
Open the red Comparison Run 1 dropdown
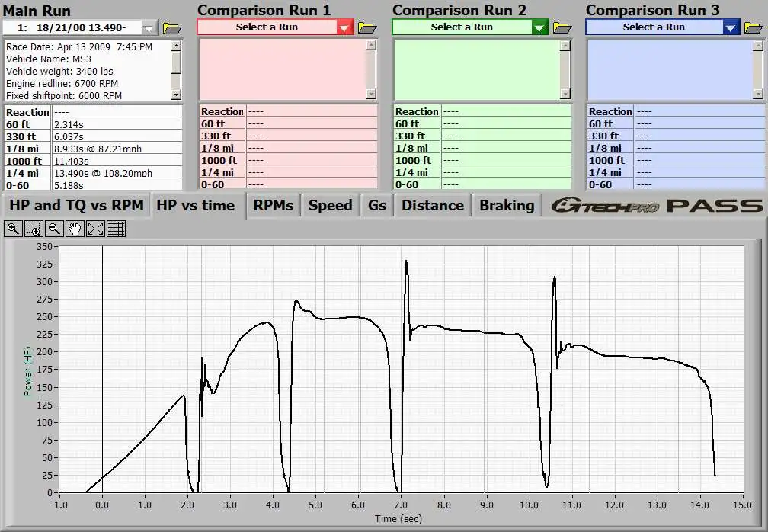click(344, 27)
